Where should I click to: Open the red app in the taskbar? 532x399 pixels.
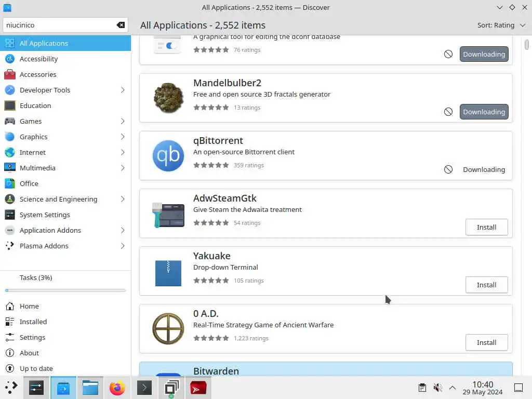click(198, 388)
